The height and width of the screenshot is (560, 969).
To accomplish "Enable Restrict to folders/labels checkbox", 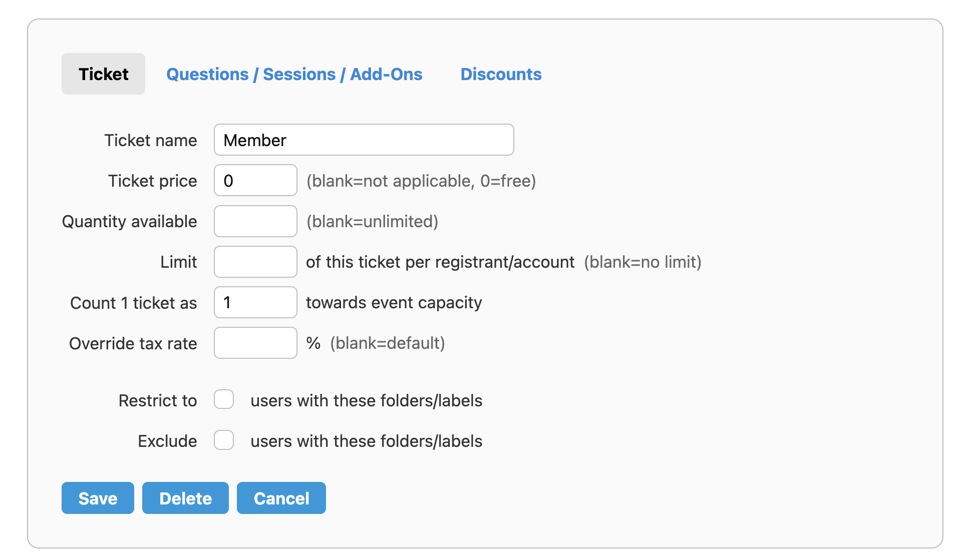I will pyautogui.click(x=224, y=400).
